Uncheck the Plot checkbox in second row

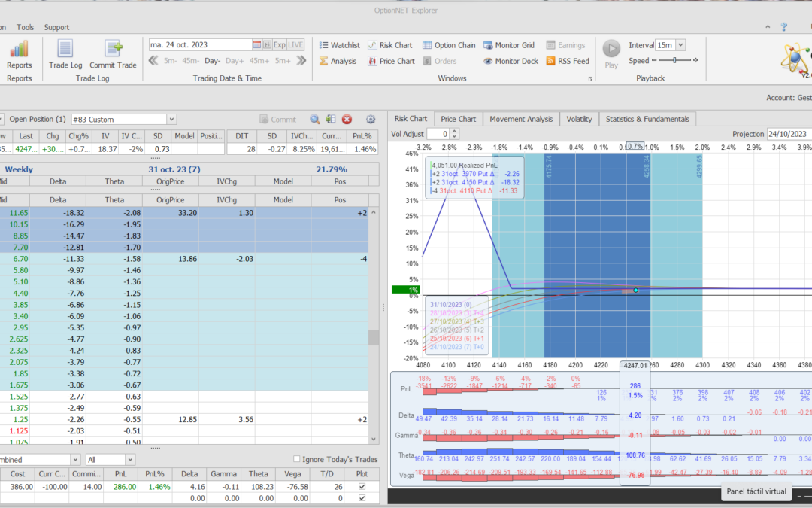(362, 498)
